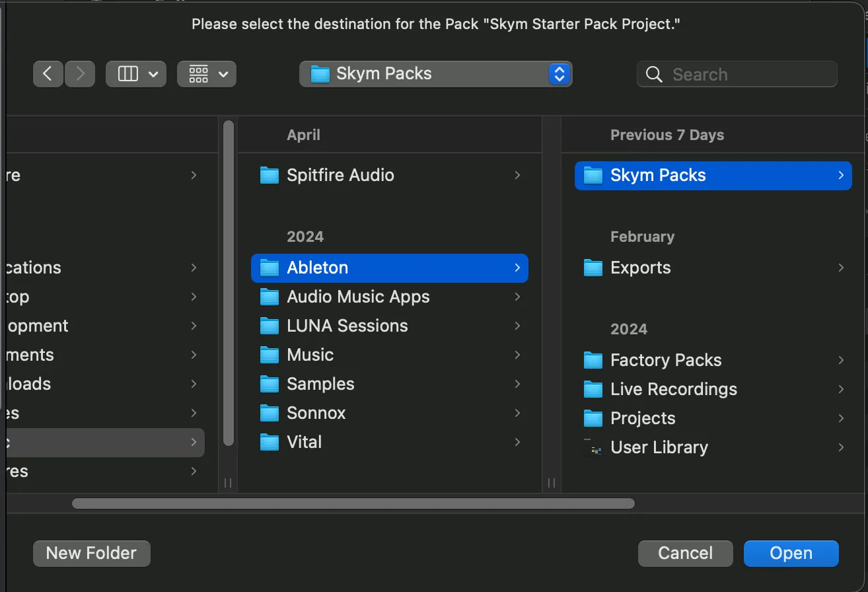Select the Vital folder icon
Screen dimensions: 868x592
[x=270, y=442]
